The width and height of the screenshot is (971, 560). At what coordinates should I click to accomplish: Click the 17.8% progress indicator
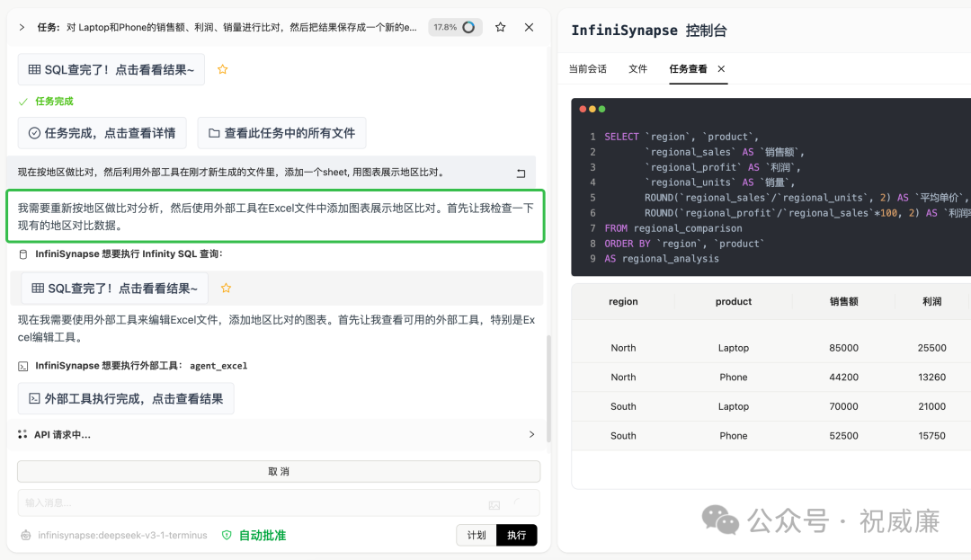pyautogui.click(x=455, y=27)
